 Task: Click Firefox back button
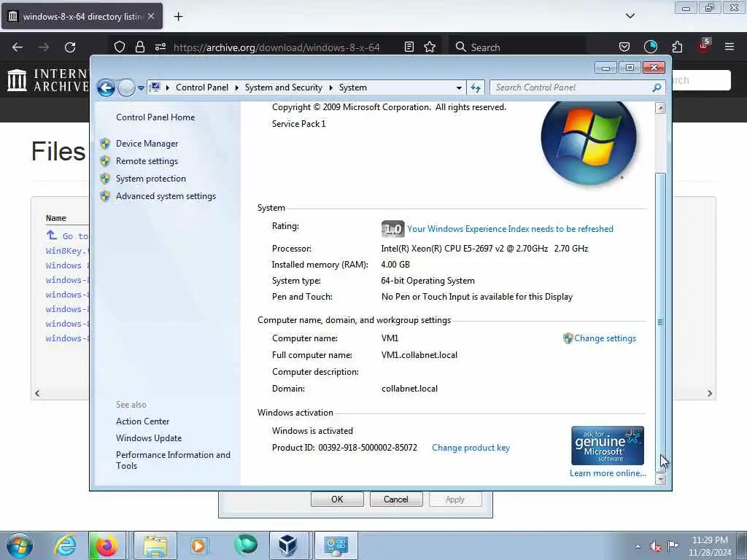point(18,47)
